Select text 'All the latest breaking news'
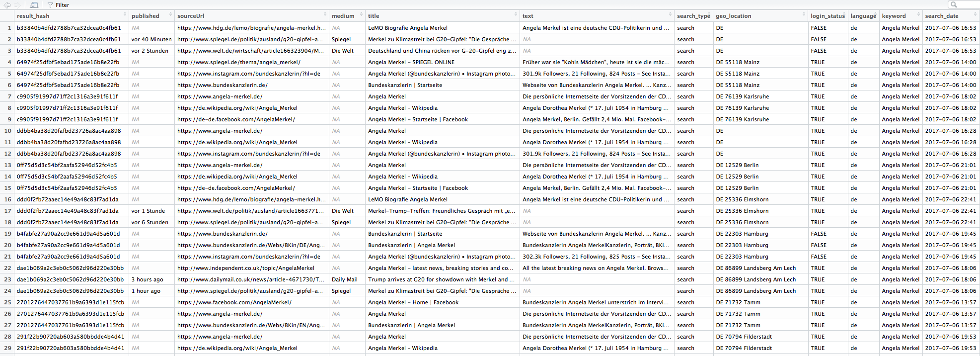Image resolution: width=980 pixels, height=356 pixels. 597,268
